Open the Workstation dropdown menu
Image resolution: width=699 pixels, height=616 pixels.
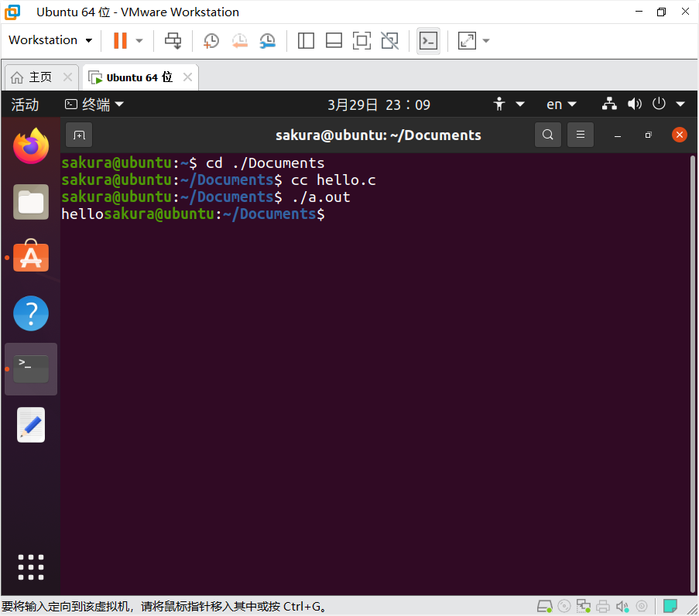coord(50,40)
